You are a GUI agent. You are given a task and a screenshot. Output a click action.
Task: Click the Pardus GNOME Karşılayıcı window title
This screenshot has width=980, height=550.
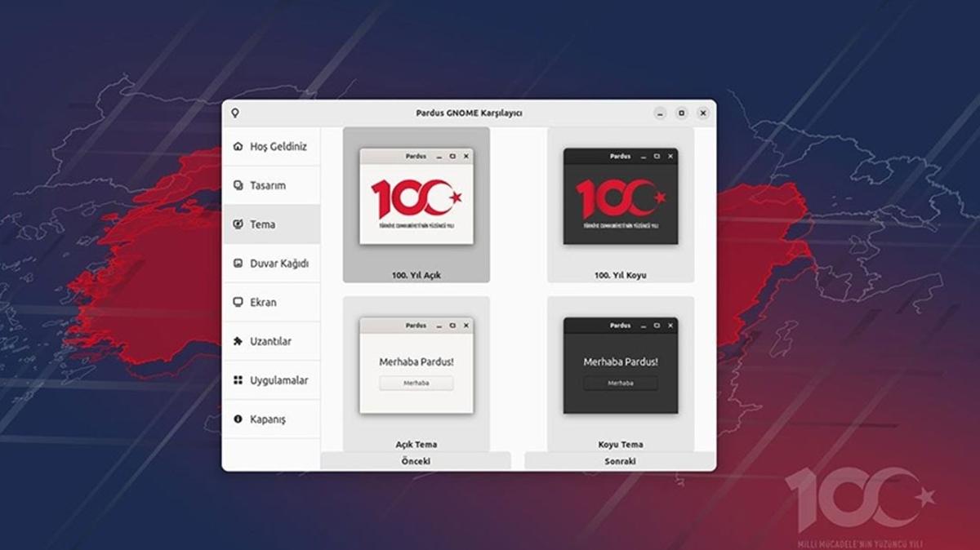pos(469,113)
